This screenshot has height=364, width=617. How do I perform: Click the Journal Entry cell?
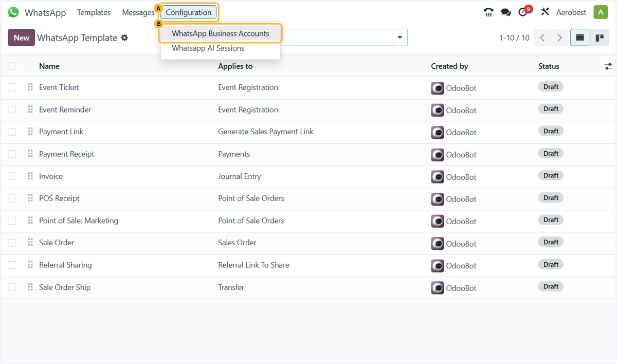[x=240, y=176]
